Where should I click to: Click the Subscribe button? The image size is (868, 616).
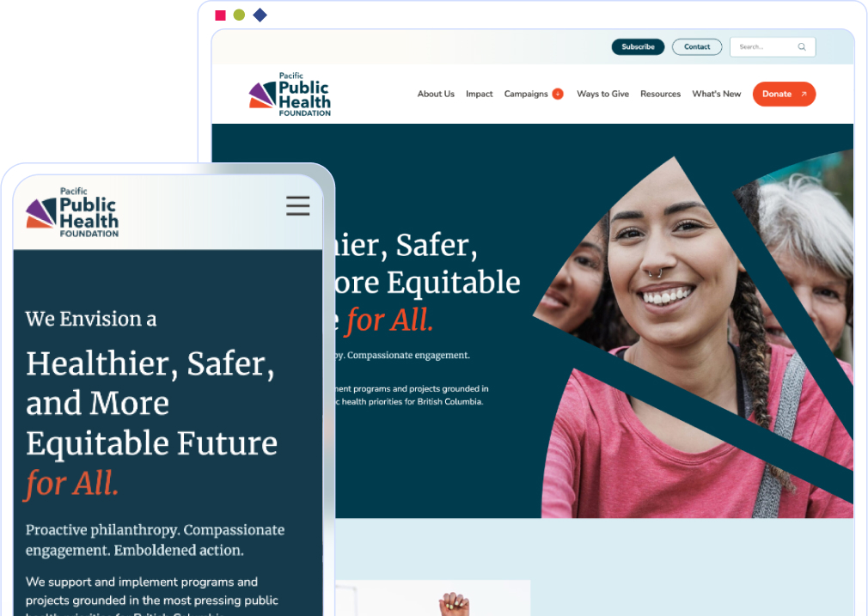pyautogui.click(x=638, y=47)
